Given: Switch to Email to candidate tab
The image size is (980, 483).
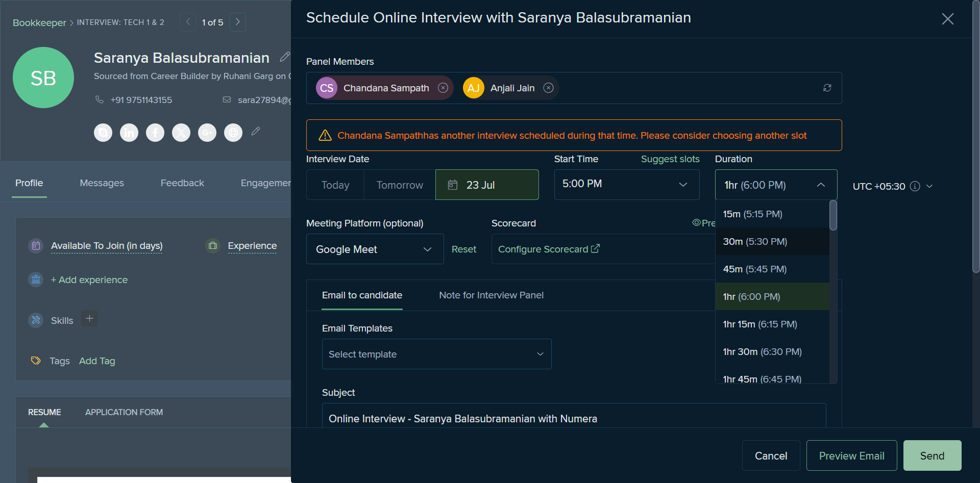Looking at the screenshot, I should (362, 295).
